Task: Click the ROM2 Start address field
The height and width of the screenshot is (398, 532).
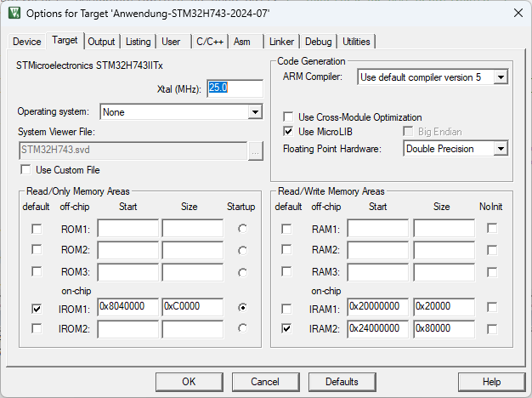Action: pos(128,250)
